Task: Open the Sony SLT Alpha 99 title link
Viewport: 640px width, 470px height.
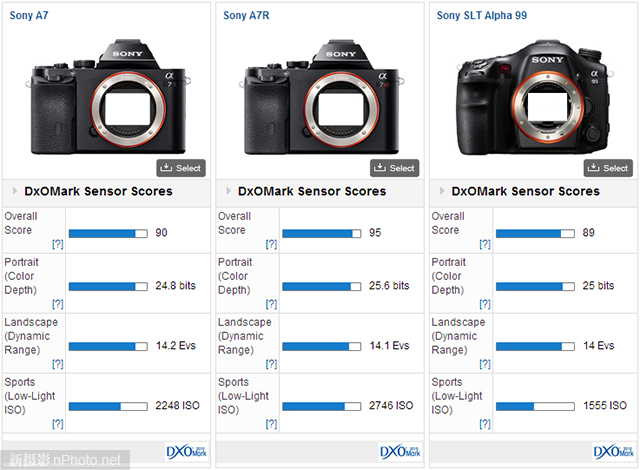Action: [x=482, y=16]
